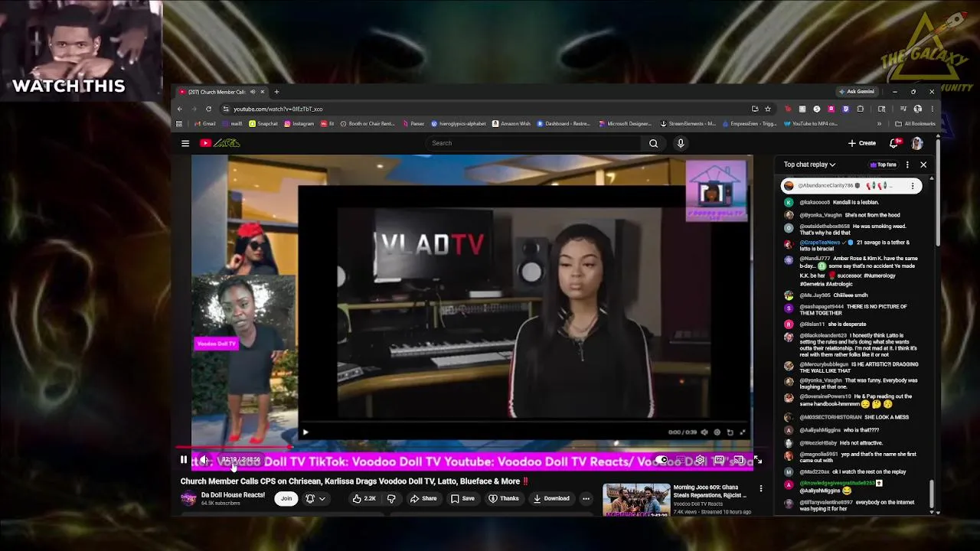Open more actions ellipsis under video
This screenshot has height=551, width=980.
(586, 498)
